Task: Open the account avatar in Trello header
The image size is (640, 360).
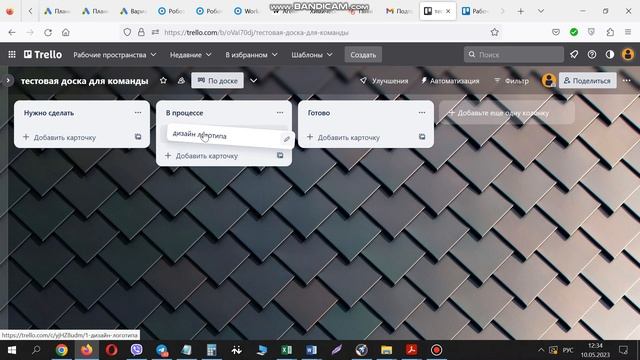Action: [628, 54]
